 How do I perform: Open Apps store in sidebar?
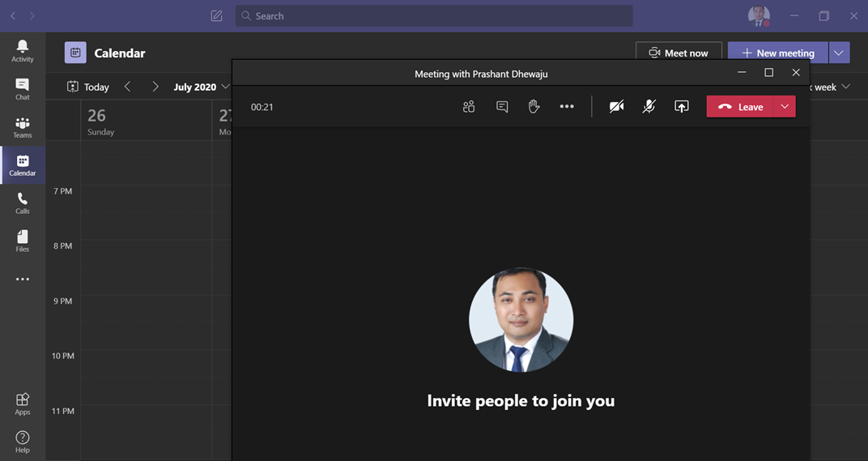(23, 404)
